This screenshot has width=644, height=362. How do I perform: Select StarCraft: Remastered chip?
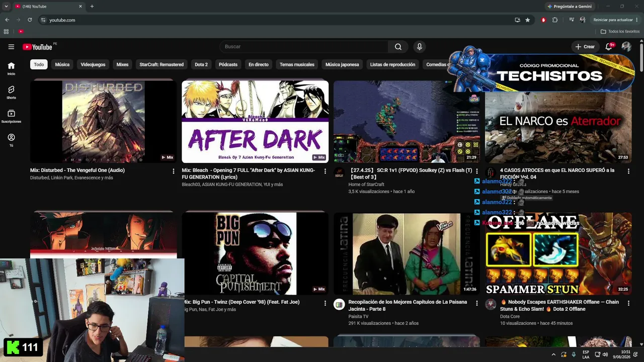(162, 64)
